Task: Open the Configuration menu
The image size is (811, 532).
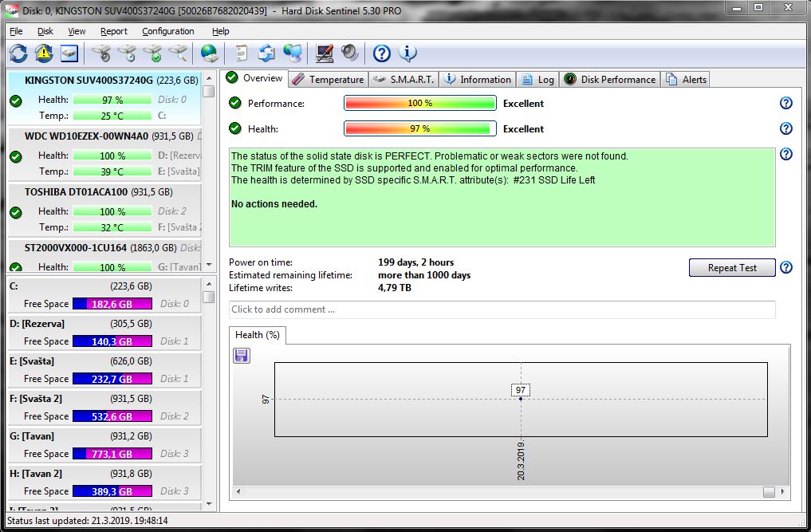Action: coord(168,31)
